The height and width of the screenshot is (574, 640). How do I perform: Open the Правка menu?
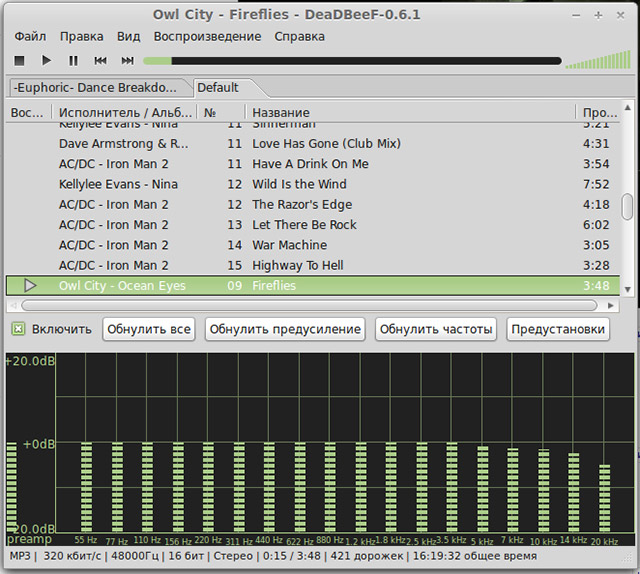[82, 36]
